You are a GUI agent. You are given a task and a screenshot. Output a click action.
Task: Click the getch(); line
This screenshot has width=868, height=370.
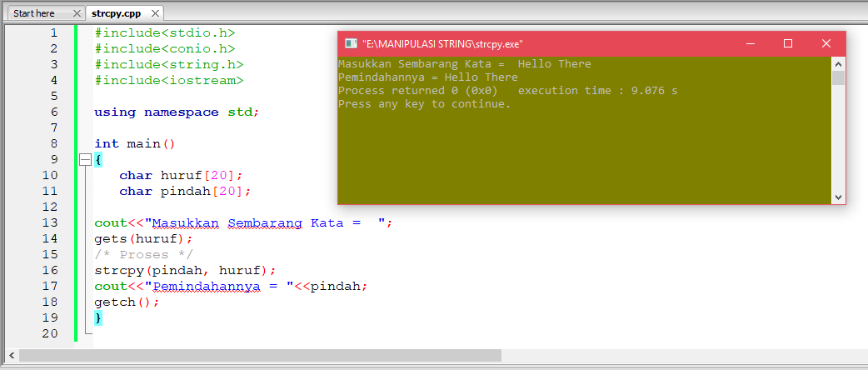coord(127,302)
